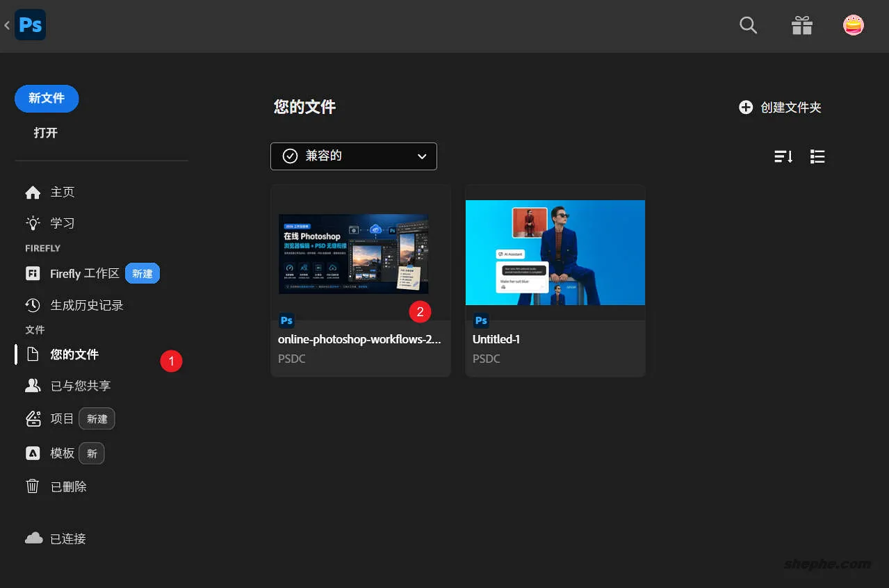Viewport: 889px width, 588px height.
Task: Open 项目 in sidebar
Action: point(63,418)
